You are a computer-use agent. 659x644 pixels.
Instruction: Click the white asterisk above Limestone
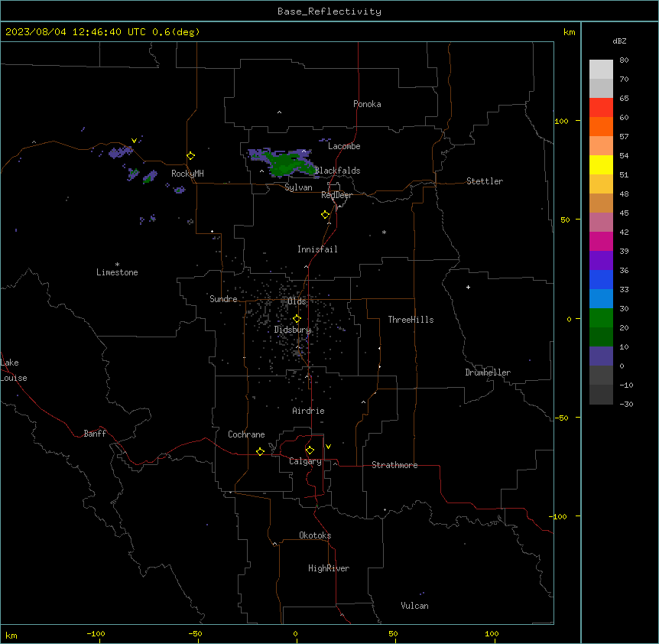pos(117,265)
